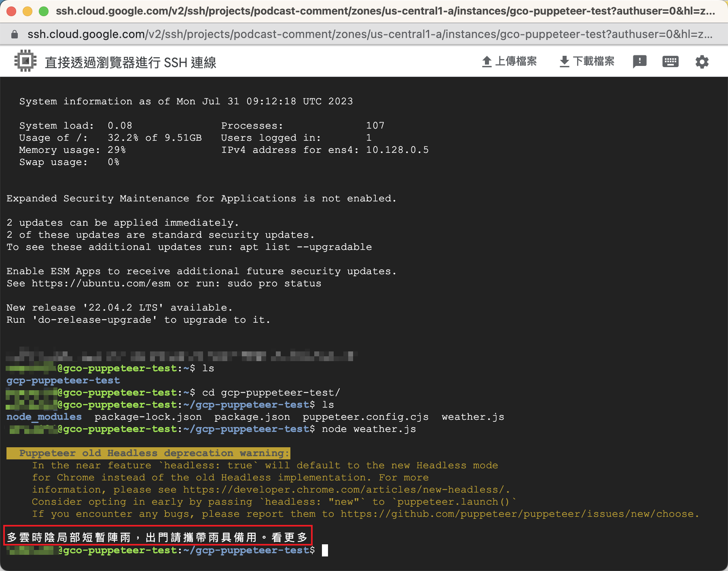Click the page title 直接透過瀏覽器進行 SSH 連線
The width and height of the screenshot is (728, 571).
[130, 62]
